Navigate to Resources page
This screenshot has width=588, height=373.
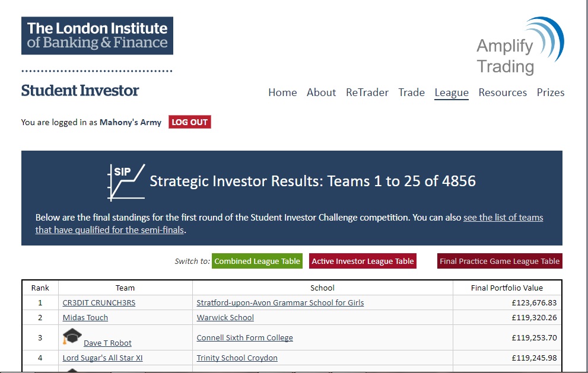click(x=503, y=93)
